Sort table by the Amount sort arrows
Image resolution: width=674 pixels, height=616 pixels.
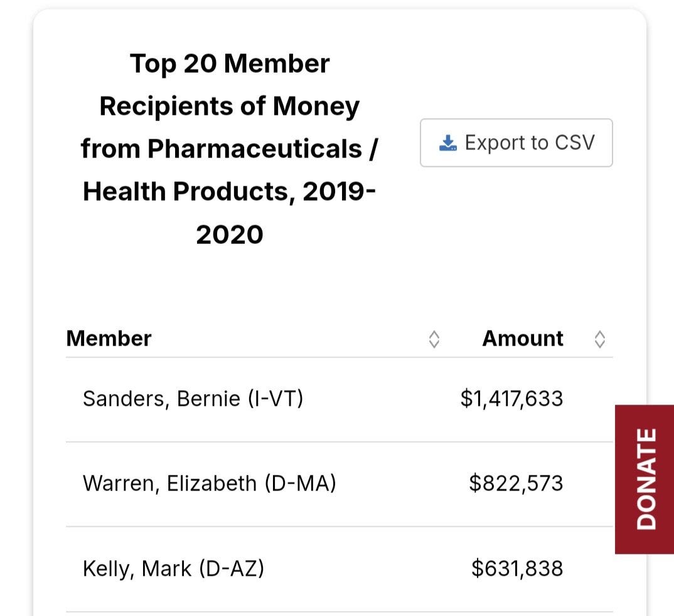(x=600, y=339)
